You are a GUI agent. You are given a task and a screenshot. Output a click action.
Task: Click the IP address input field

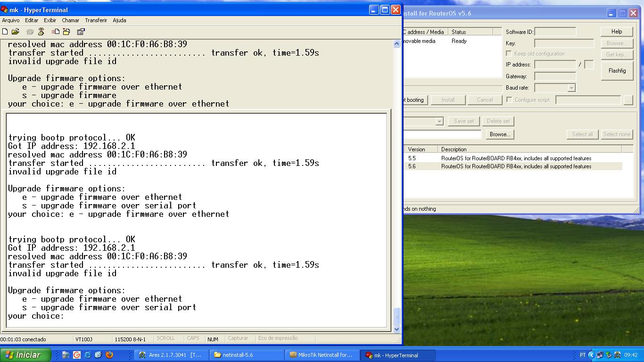[x=555, y=65]
